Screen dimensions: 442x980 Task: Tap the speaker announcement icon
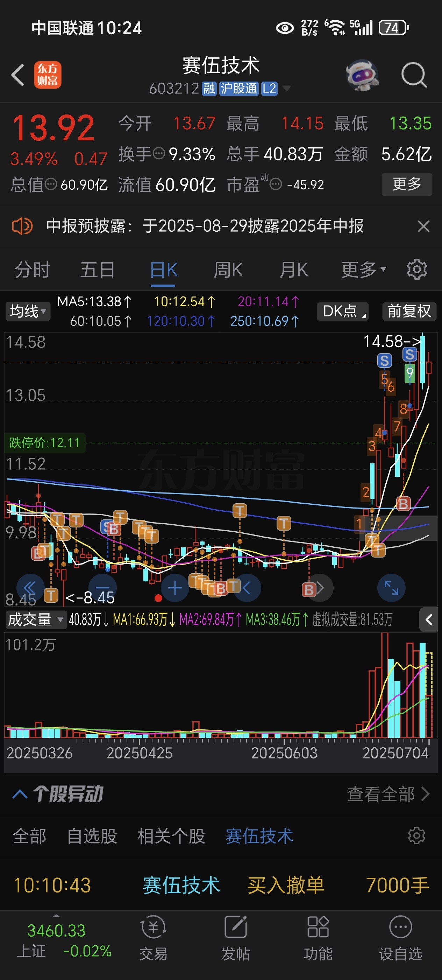click(22, 226)
